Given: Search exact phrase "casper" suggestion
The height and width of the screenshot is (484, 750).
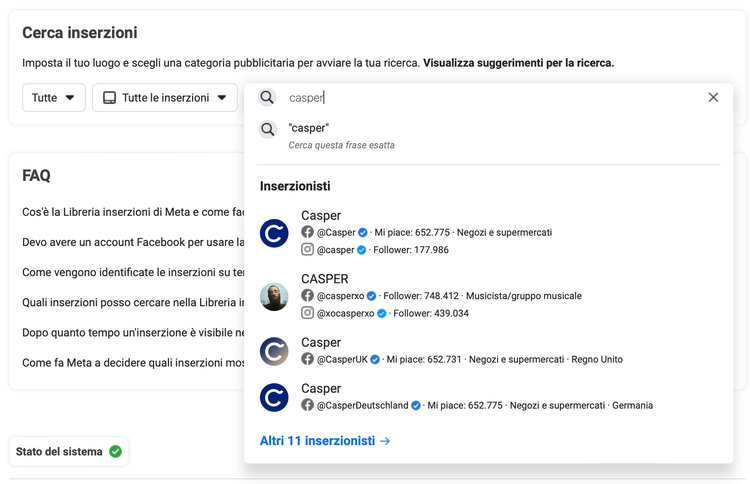Looking at the screenshot, I should pos(488,135).
